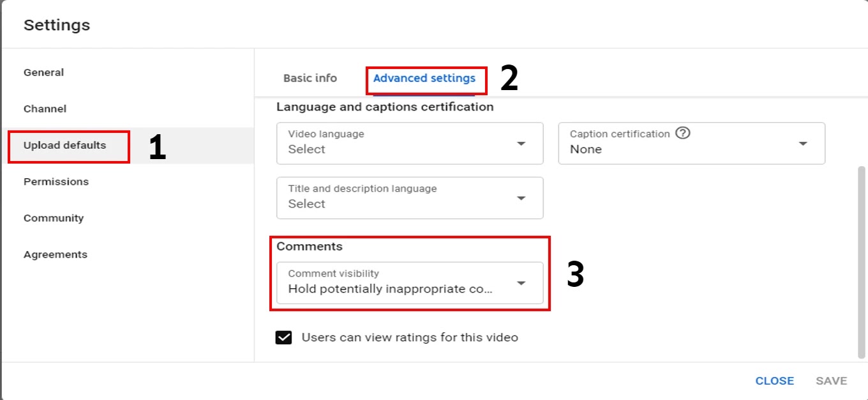The height and width of the screenshot is (400, 868).
Task: Open Title and description language dropdown
Action: coord(410,198)
